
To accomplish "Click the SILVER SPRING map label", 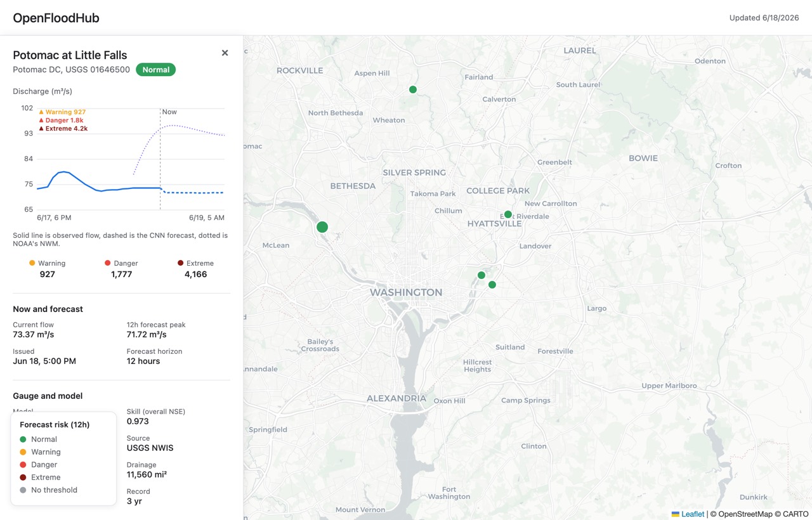I will click(414, 172).
